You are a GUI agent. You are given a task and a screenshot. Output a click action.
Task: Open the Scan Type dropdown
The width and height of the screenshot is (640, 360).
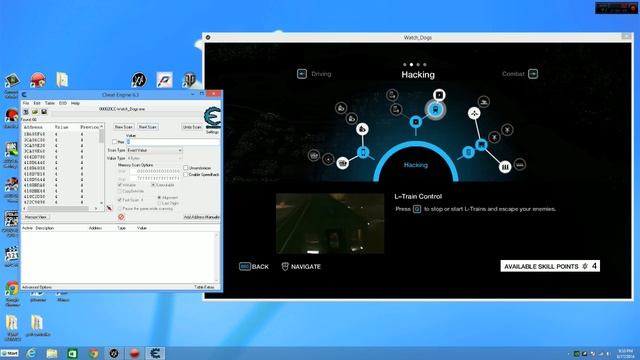point(154,150)
